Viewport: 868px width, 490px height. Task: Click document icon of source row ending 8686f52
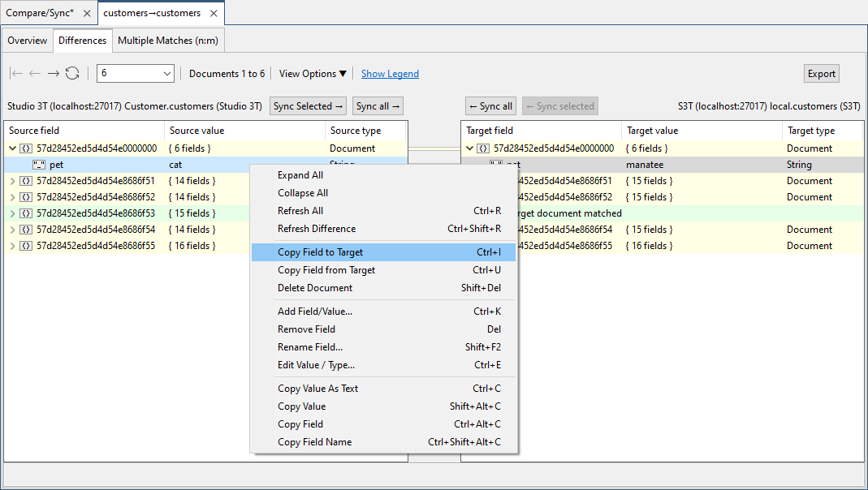click(26, 197)
